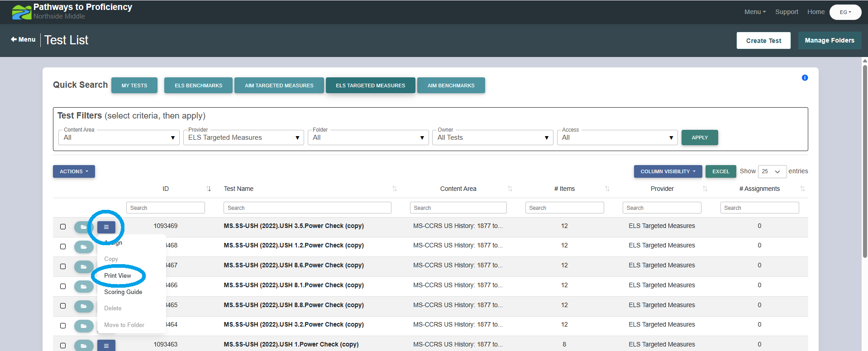Screen dimensions: 868x351
Task: Click the EXCEL export button
Action: pos(720,171)
